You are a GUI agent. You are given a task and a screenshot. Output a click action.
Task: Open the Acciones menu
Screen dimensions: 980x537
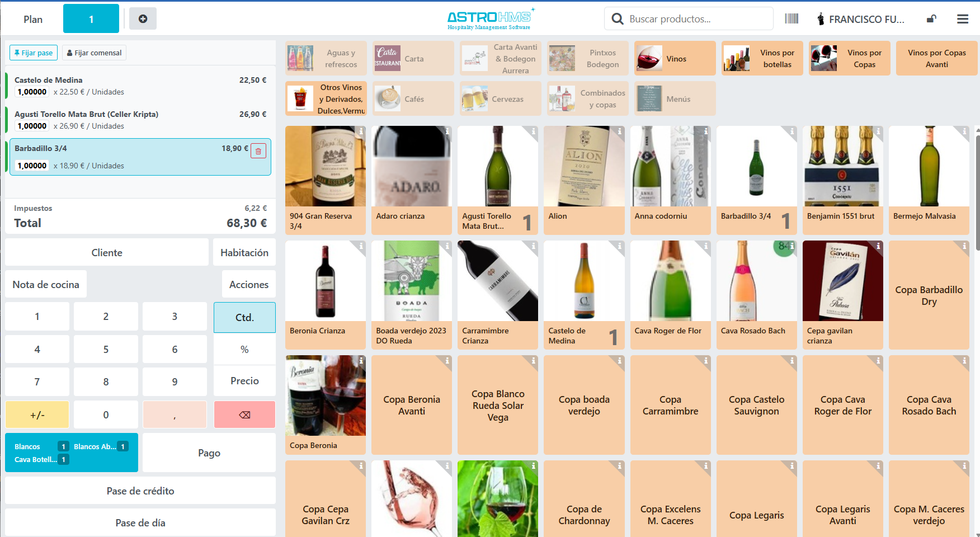pos(249,284)
